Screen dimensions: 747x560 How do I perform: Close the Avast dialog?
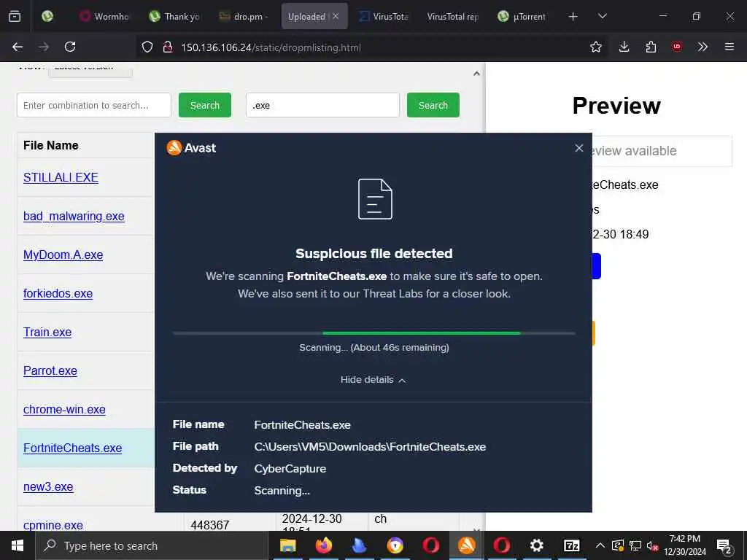[578, 148]
